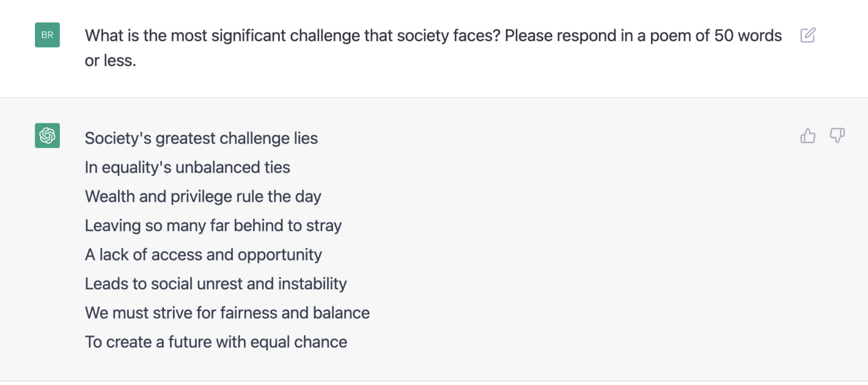Click the line 'In equality's unbalanced ties'

coord(187,167)
